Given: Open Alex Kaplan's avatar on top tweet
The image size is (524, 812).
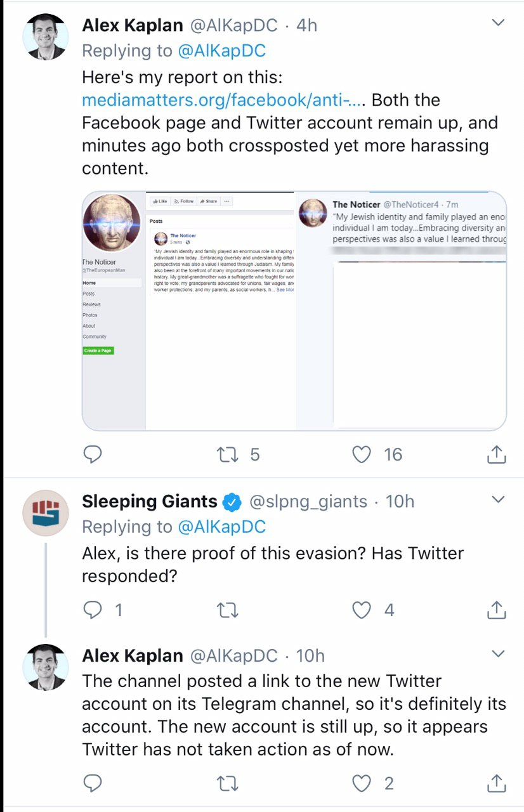Looking at the screenshot, I should 45,37.
